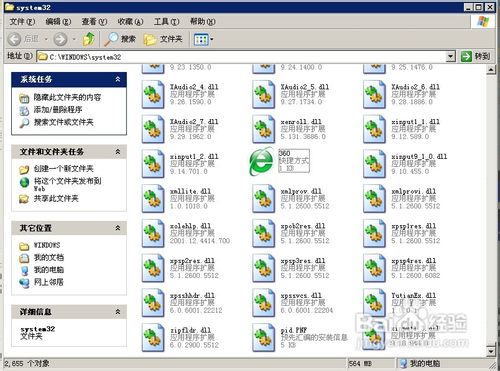Screen dimensions: 500x371
Task: Select the xinput1_2.dll file icon
Action: click(153, 164)
